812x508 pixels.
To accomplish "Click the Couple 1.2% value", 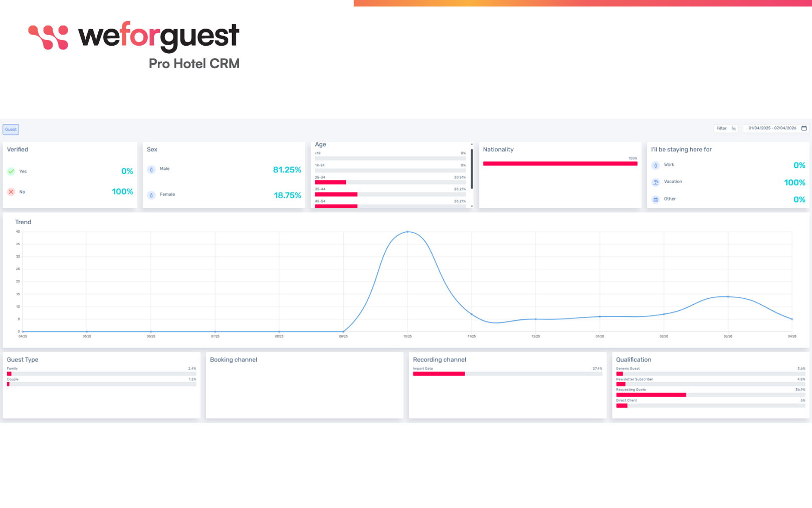I will click(x=192, y=380).
